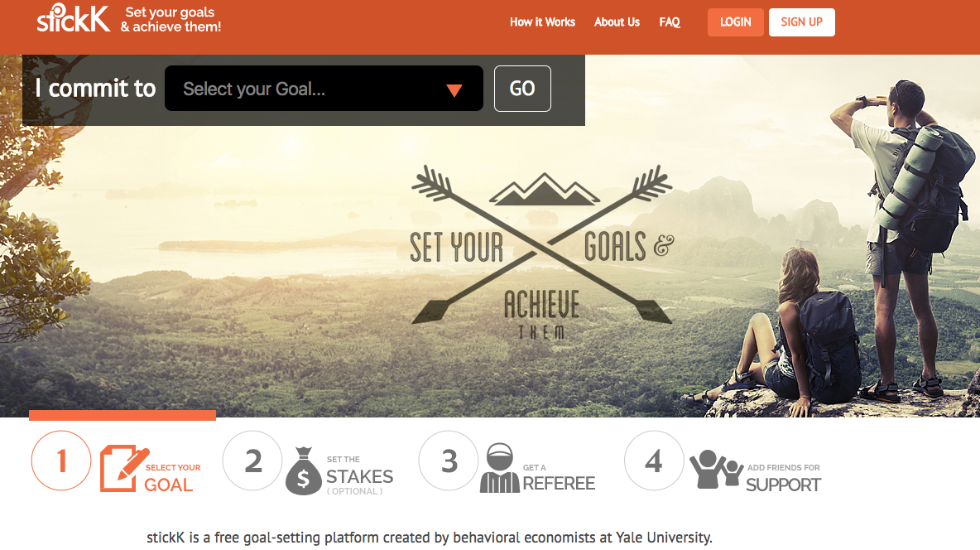Image resolution: width=980 pixels, height=550 pixels.
Task: Click the GET A REFEREE label
Action: (x=559, y=478)
